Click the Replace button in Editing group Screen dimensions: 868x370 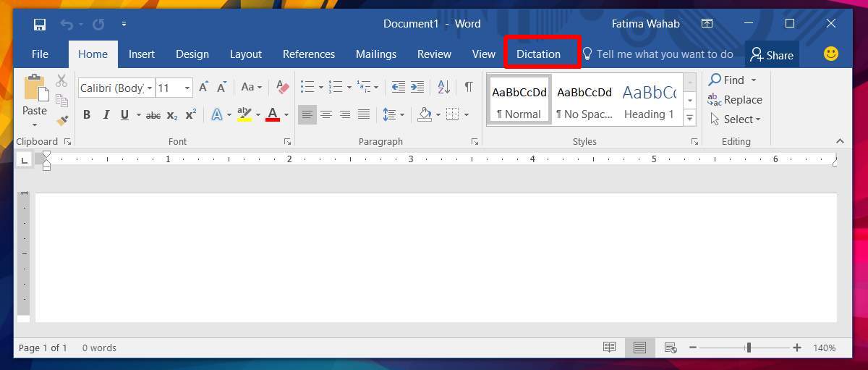click(735, 100)
